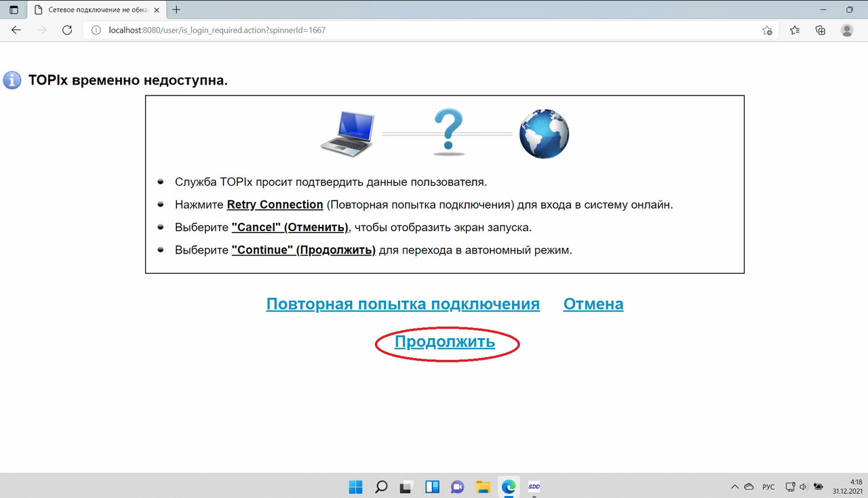Open the Favorites list icon
Screen dimensions: 868x498
tap(795, 30)
